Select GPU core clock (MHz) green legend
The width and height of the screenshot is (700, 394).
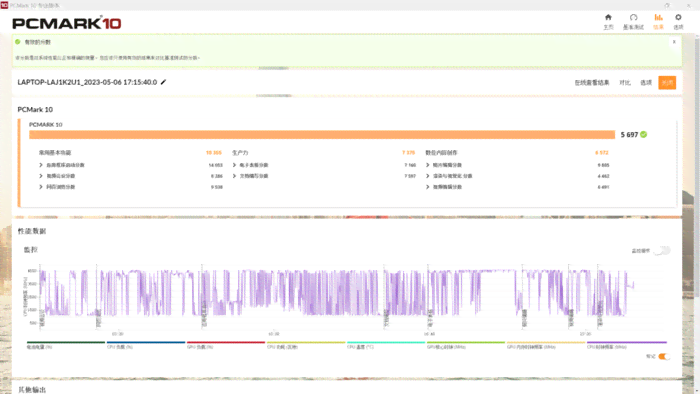466,345
